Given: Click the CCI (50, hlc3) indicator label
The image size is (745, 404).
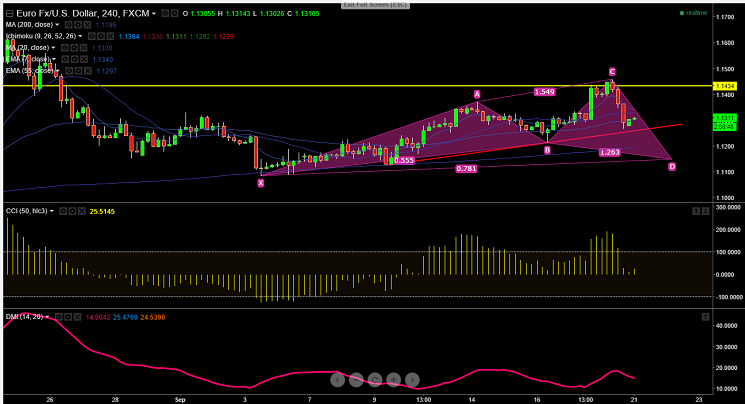Looking at the screenshot, I should (x=27, y=211).
